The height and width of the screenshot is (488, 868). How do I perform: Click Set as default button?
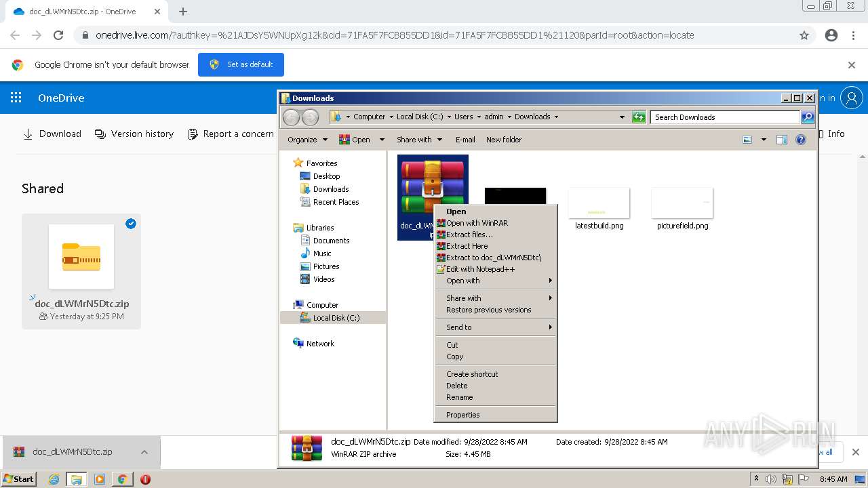coord(241,64)
